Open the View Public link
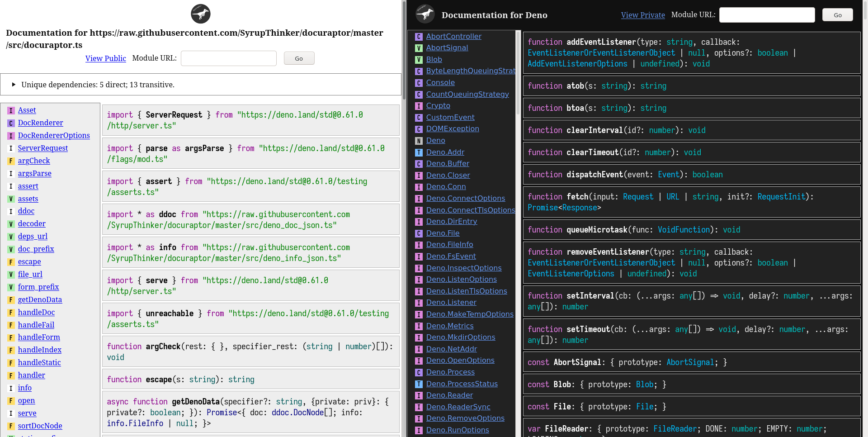The width and height of the screenshot is (868, 437). point(106,58)
